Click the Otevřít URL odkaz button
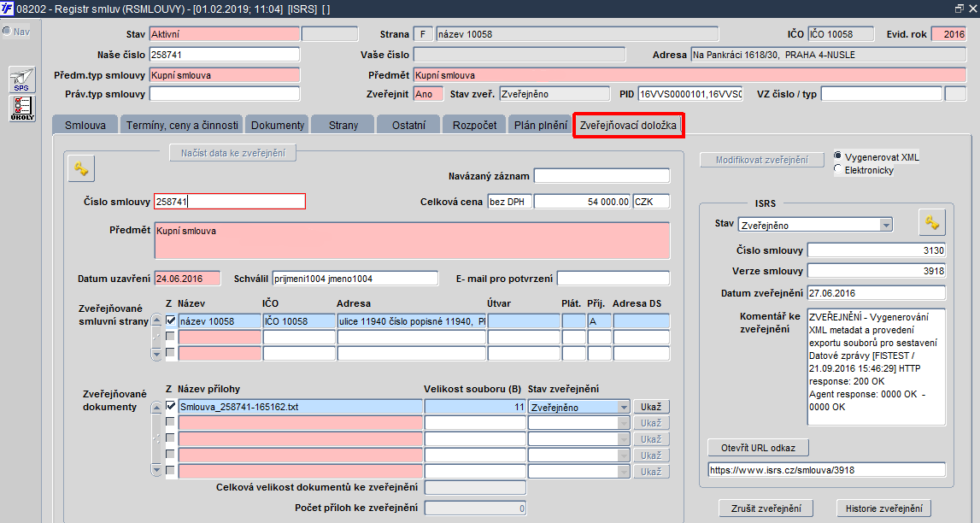This screenshot has width=980, height=523. tap(758, 448)
